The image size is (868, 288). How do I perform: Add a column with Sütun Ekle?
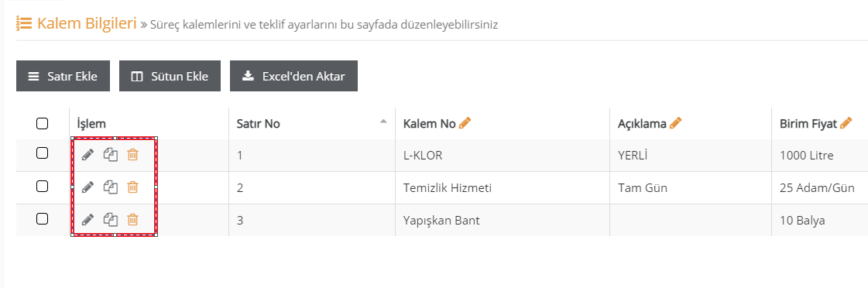pos(170,76)
